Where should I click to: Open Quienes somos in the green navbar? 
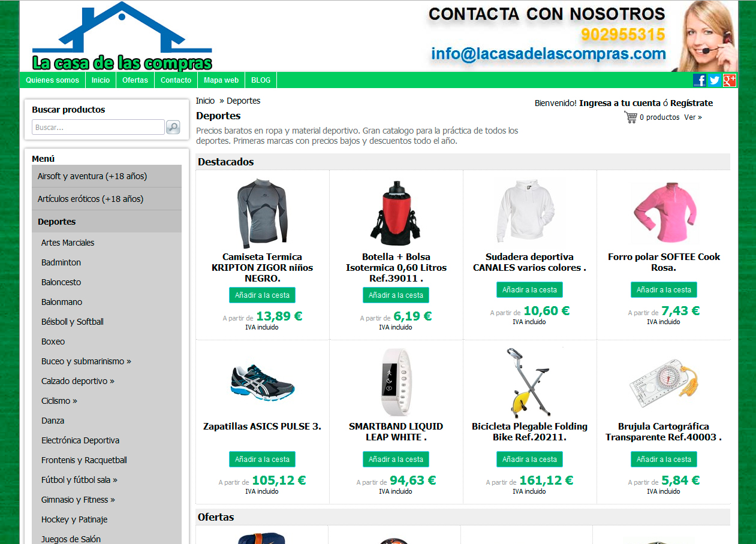click(x=53, y=80)
